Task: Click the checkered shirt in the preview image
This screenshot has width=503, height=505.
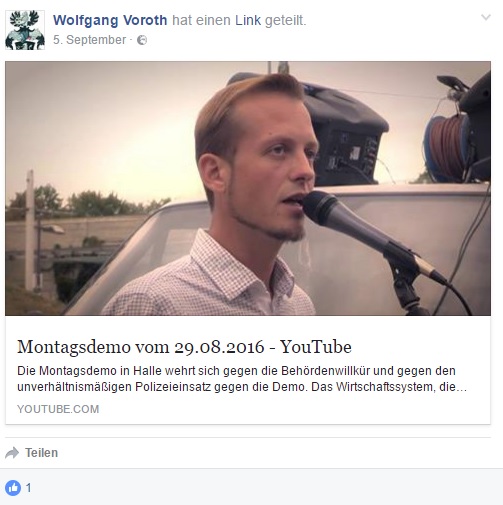Action: tap(207, 280)
